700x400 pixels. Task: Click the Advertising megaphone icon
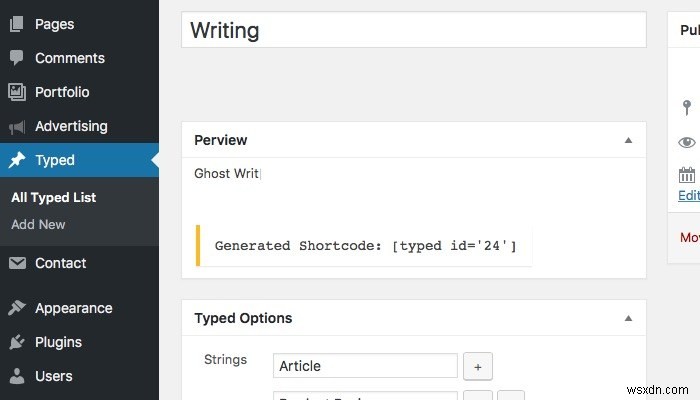tap(17, 127)
